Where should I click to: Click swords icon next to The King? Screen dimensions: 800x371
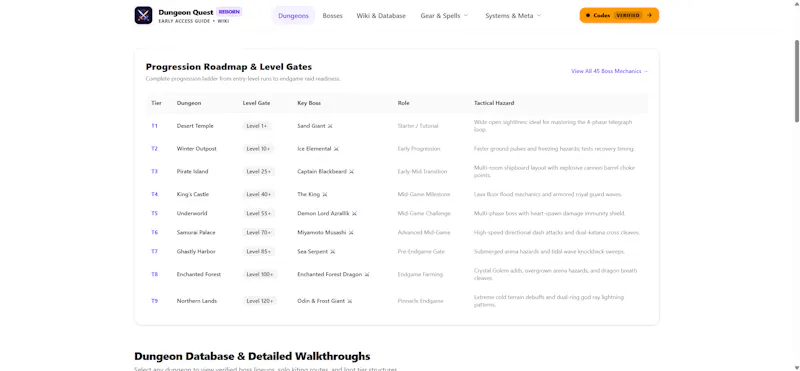(x=325, y=194)
